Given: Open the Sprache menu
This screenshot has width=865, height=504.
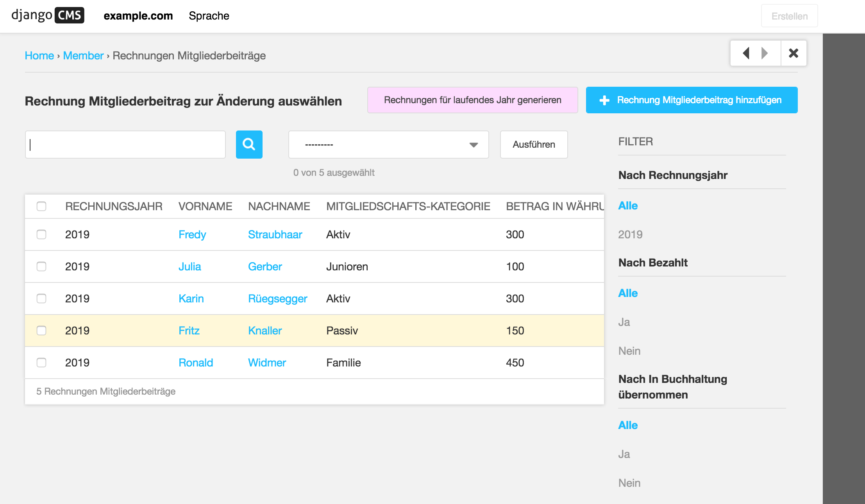Looking at the screenshot, I should tap(209, 16).
